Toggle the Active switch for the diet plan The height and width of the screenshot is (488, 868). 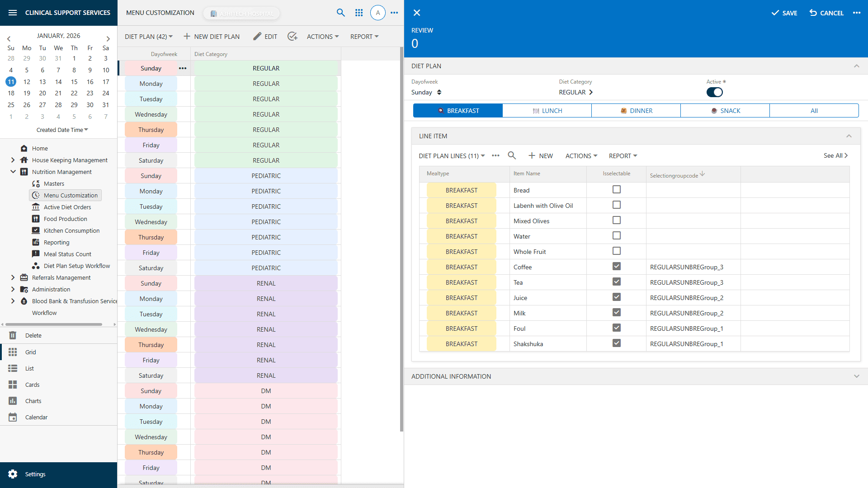click(x=715, y=92)
